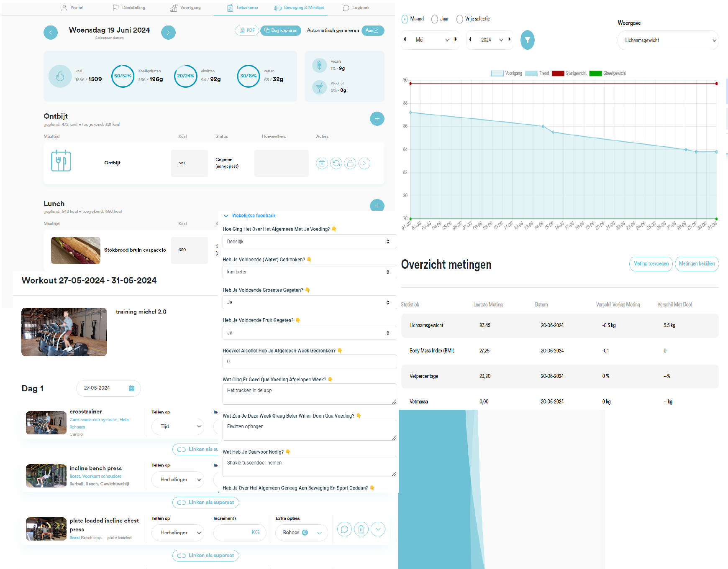Viewport: 728px width, 569px height.
Task: Click the refresh icon in Ontbijt row
Action: point(336,163)
